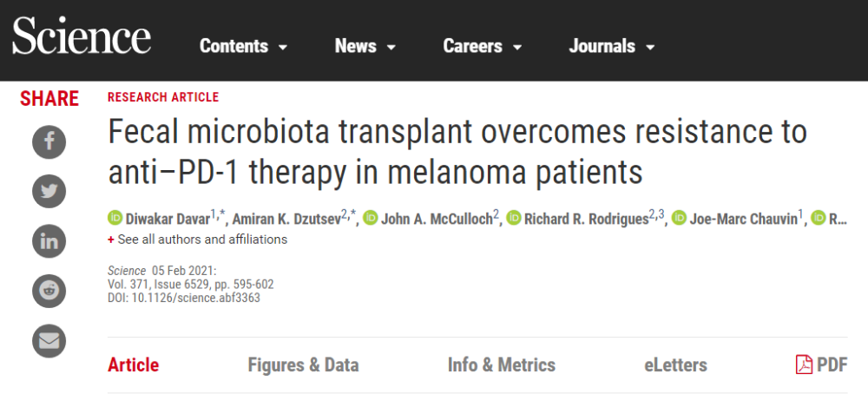The image size is (868, 407).
Task: Open Diwakar Davar's ORCID icon
Action: (114, 217)
